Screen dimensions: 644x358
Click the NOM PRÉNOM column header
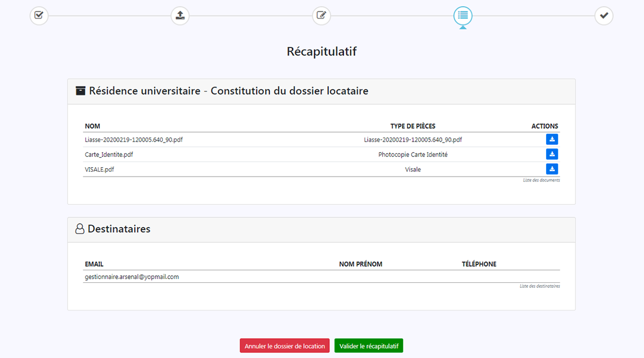[x=361, y=264]
